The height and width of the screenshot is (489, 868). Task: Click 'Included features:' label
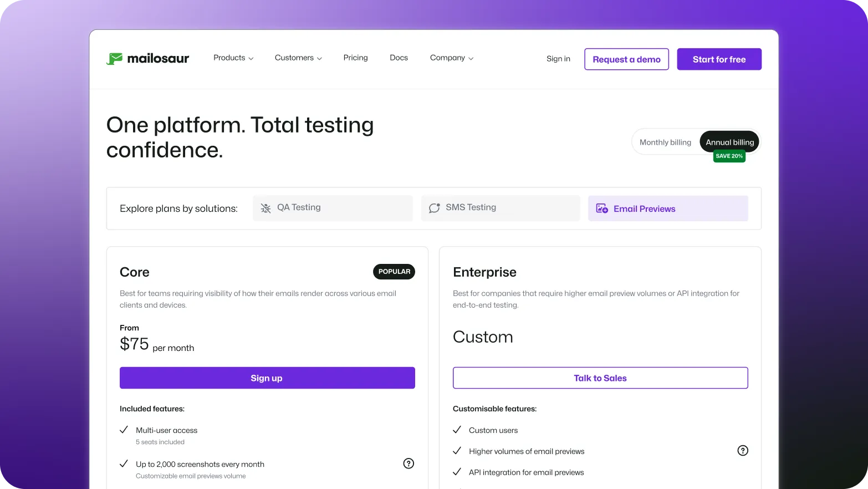click(152, 409)
